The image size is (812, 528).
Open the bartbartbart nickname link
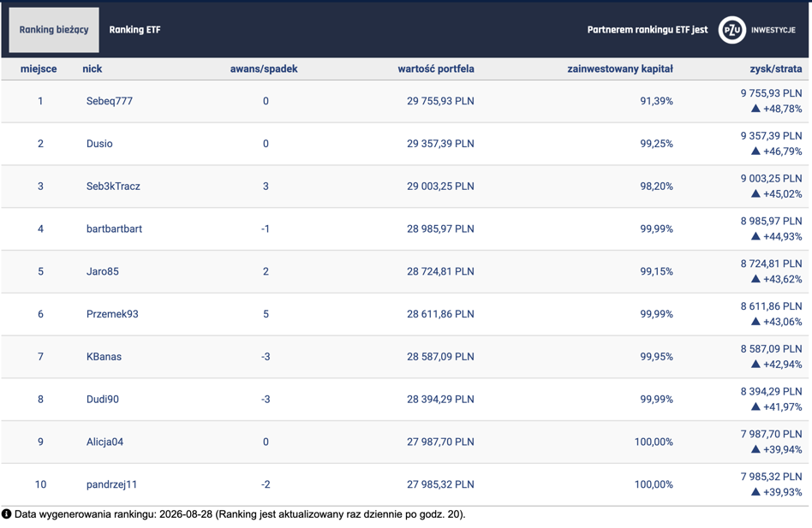114,228
